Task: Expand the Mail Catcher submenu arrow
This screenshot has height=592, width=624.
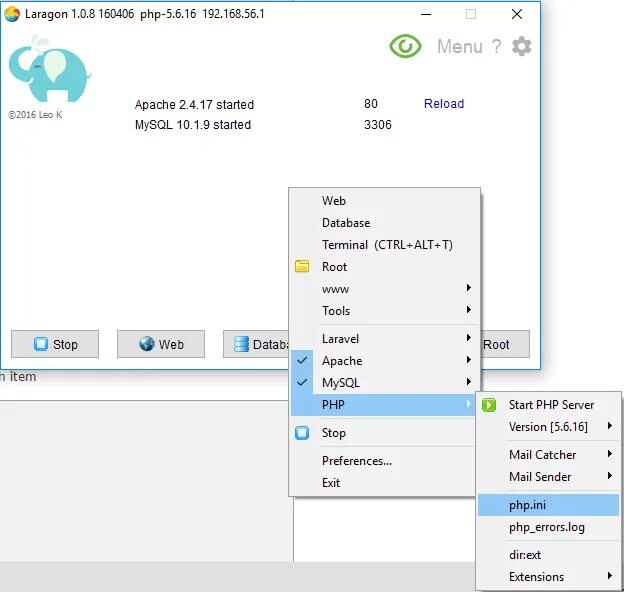Action: point(609,454)
